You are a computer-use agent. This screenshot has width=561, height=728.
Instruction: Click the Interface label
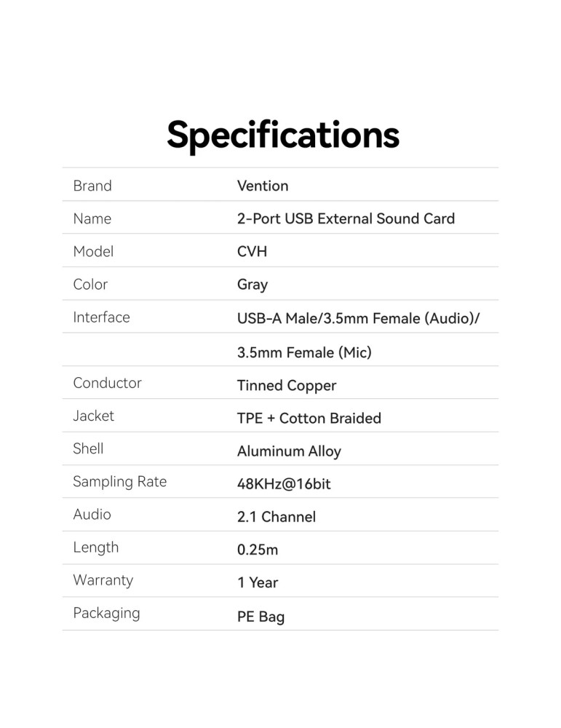[101, 317]
